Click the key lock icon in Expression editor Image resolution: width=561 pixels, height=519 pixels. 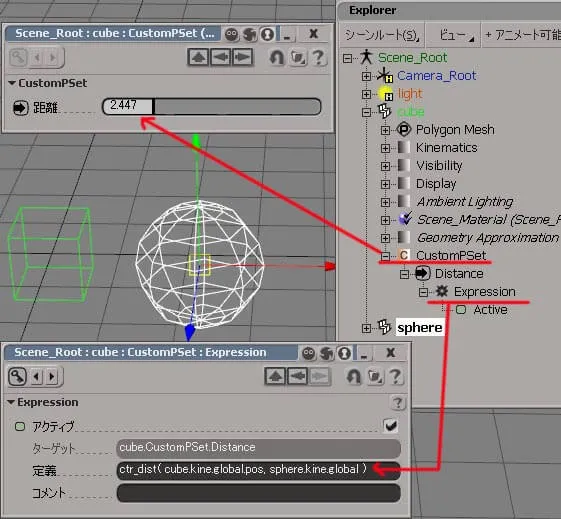click(x=18, y=376)
